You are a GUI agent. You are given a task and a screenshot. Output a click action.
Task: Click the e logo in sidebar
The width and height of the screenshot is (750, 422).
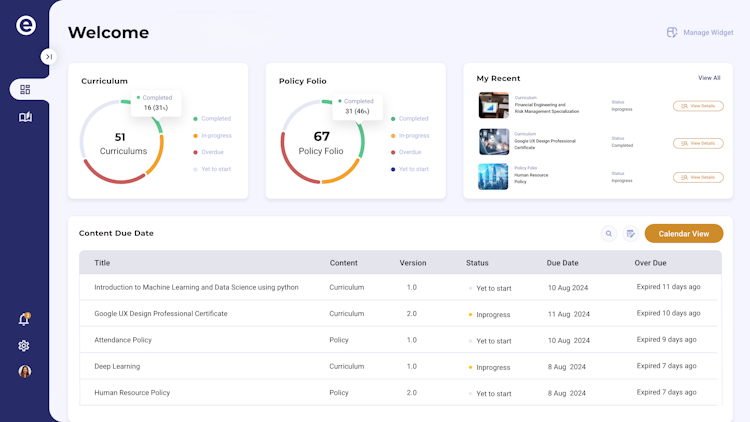(26, 26)
